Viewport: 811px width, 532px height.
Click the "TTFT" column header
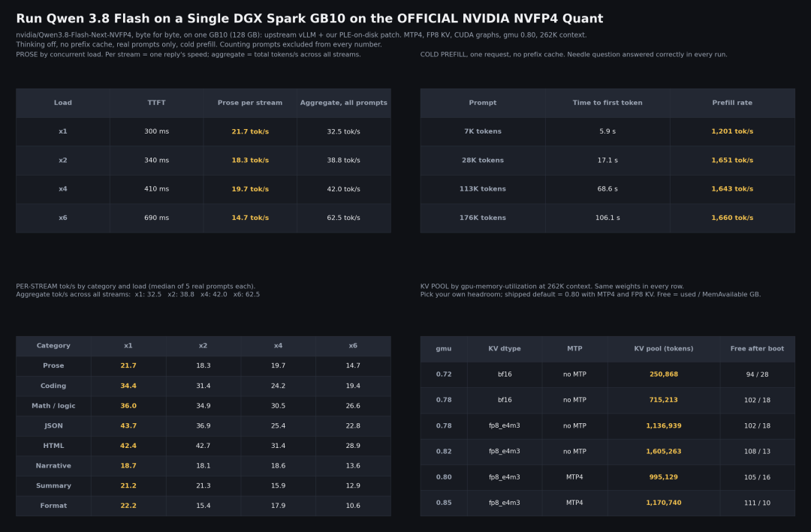(156, 103)
